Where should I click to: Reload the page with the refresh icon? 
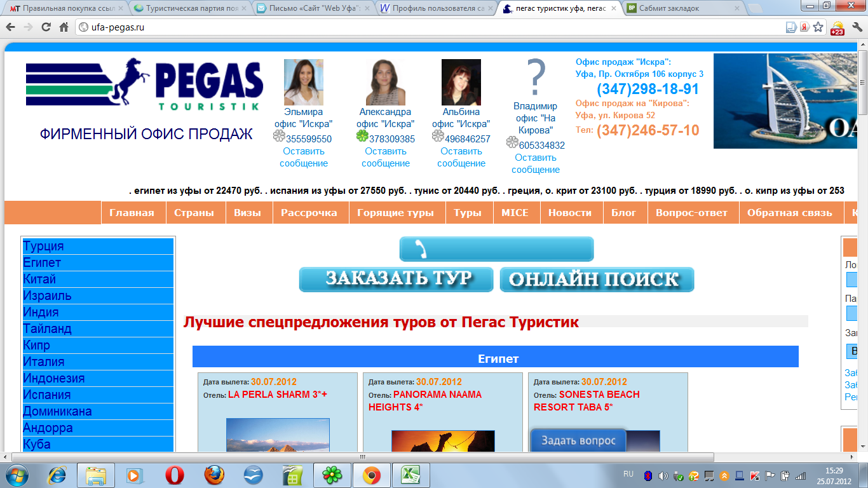click(46, 27)
